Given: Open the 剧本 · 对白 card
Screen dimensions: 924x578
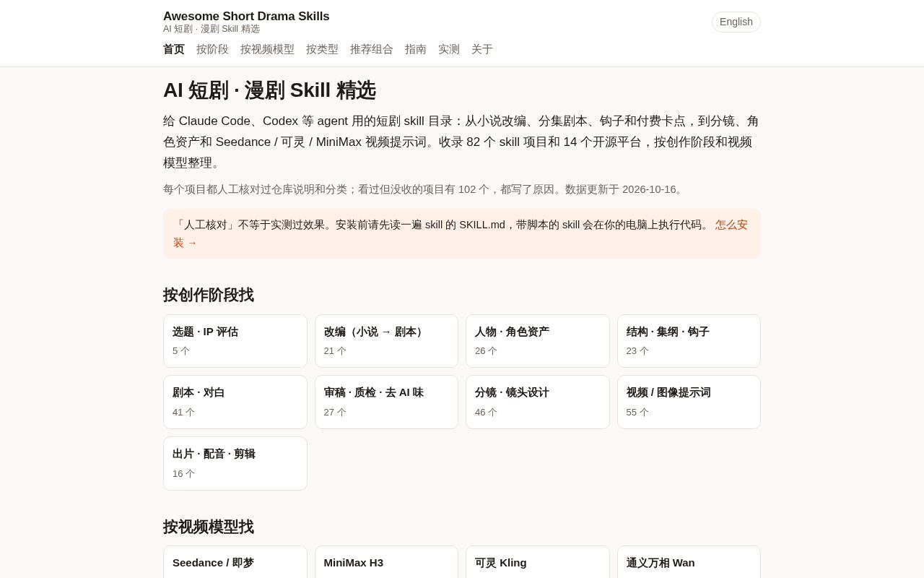Looking at the screenshot, I should 235,402.
